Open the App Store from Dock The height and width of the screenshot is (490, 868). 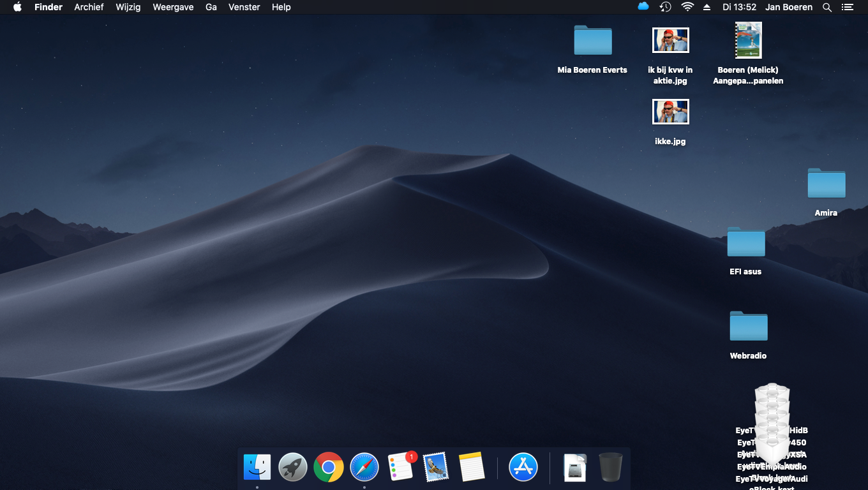coord(523,468)
